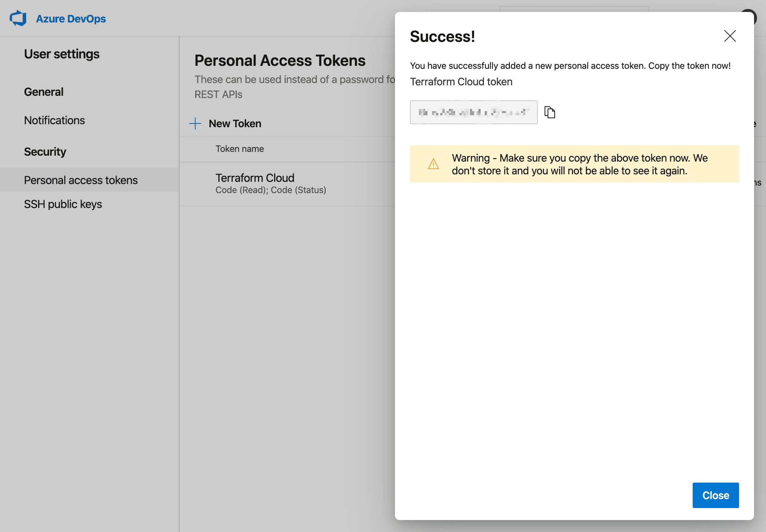Click the Success! dialog title
The image size is (766, 532).
click(442, 37)
